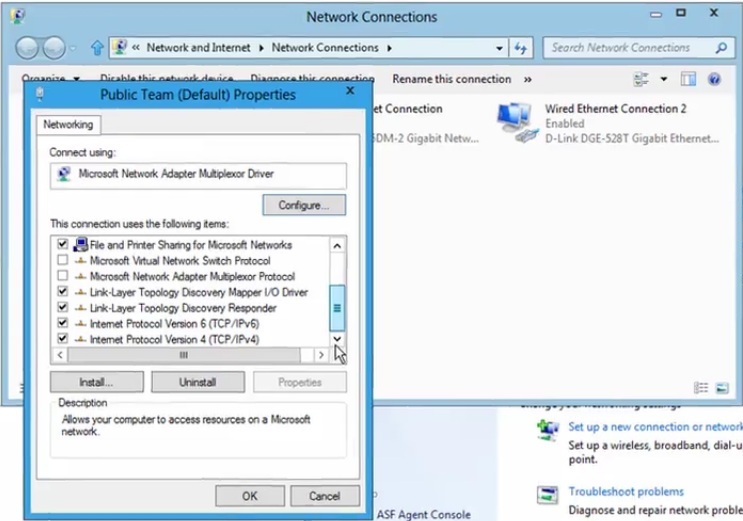Select Internet Protocol Version 4 (TCP/IPv4) item

click(174, 339)
